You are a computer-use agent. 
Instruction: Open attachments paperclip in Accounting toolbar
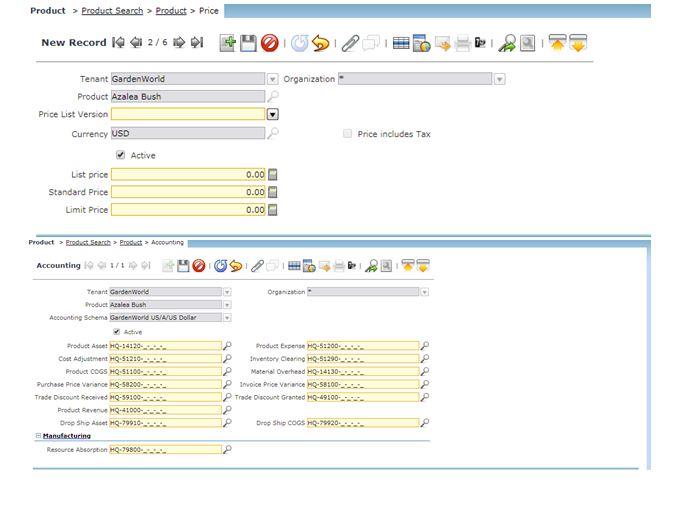click(x=257, y=266)
